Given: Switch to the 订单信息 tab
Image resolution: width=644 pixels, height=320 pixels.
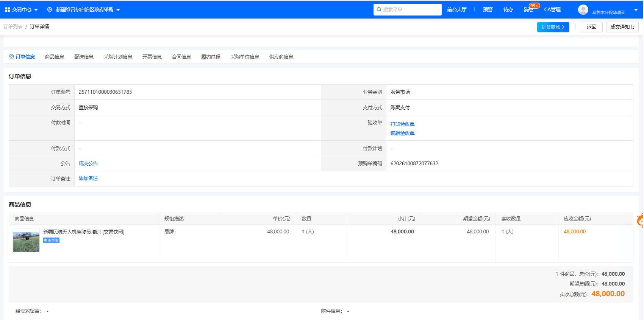Looking at the screenshot, I should 22,57.
